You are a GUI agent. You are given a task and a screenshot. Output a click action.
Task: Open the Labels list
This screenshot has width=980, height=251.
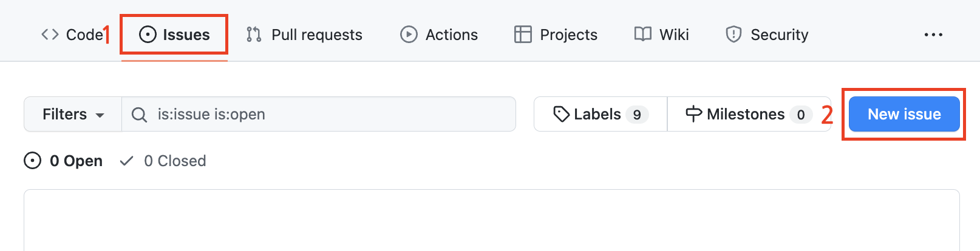pos(601,114)
